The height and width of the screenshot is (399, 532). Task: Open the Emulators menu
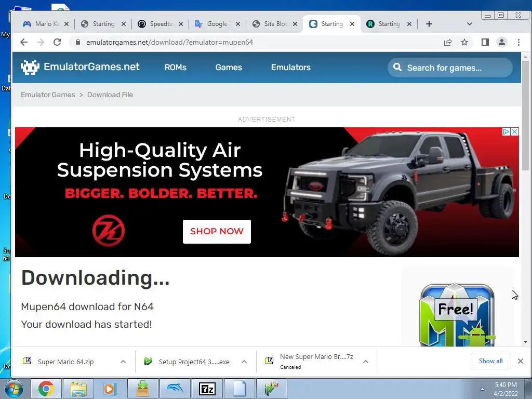click(x=291, y=67)
